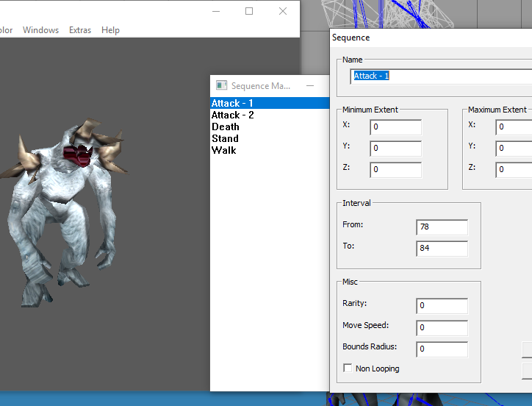This screenshot has width=532, height=406.
Task: Click Minimum Extent Z field
Action: pos(395,170)
